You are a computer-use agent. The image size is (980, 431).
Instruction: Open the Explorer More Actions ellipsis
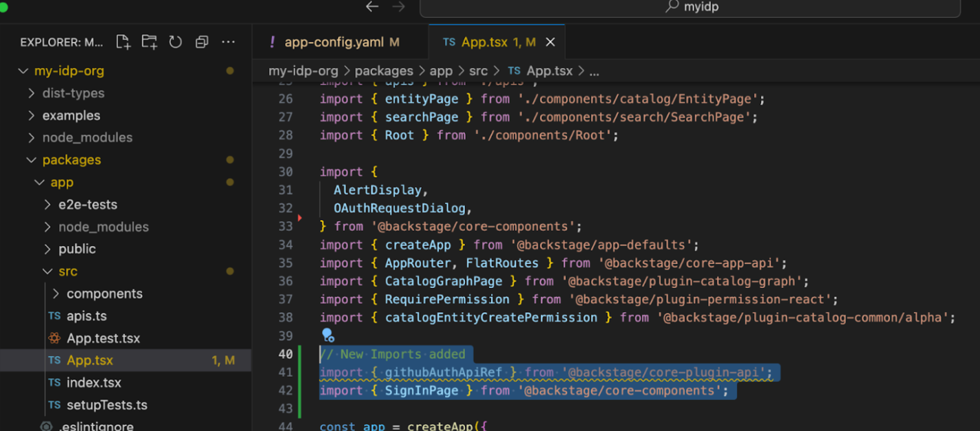[x=228, y=42]
